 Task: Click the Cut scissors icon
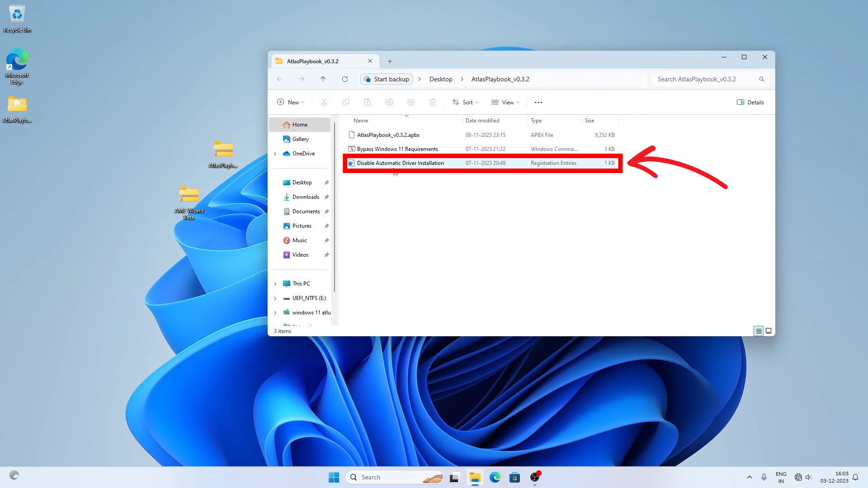(x=324, y=103)
